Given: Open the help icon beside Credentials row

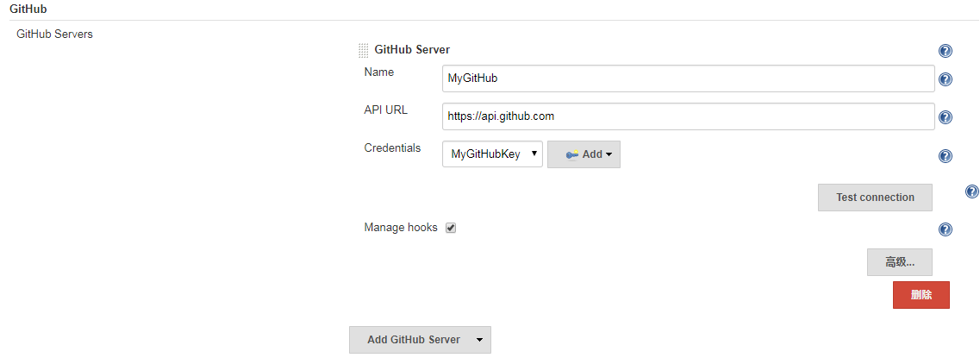Looking at the screenshot, I should tap(946, 156).
